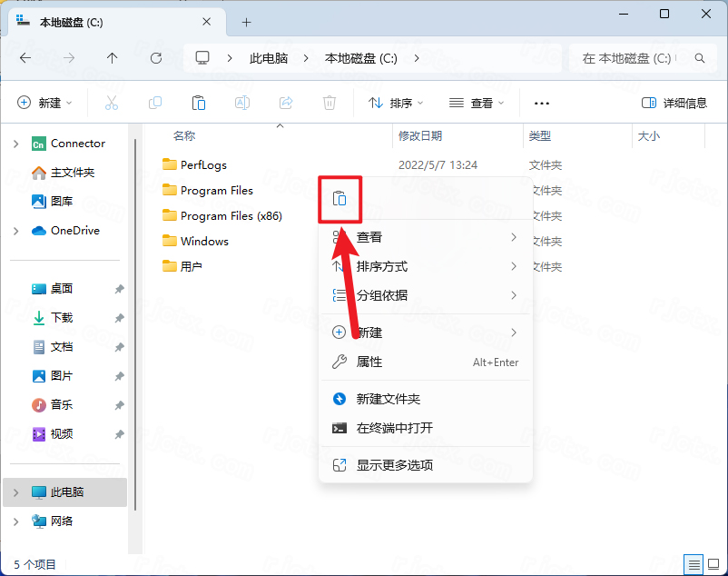
Task: Open the 下载 downloads folder in sidebar
Action: pos(62,318)
